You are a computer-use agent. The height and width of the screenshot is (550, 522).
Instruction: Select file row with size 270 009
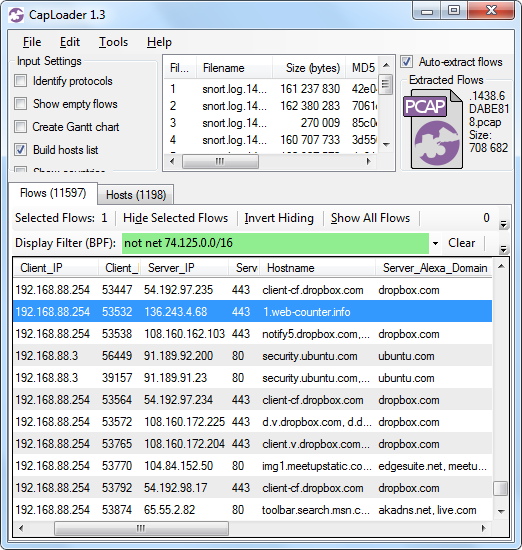[x=271, y=123]
